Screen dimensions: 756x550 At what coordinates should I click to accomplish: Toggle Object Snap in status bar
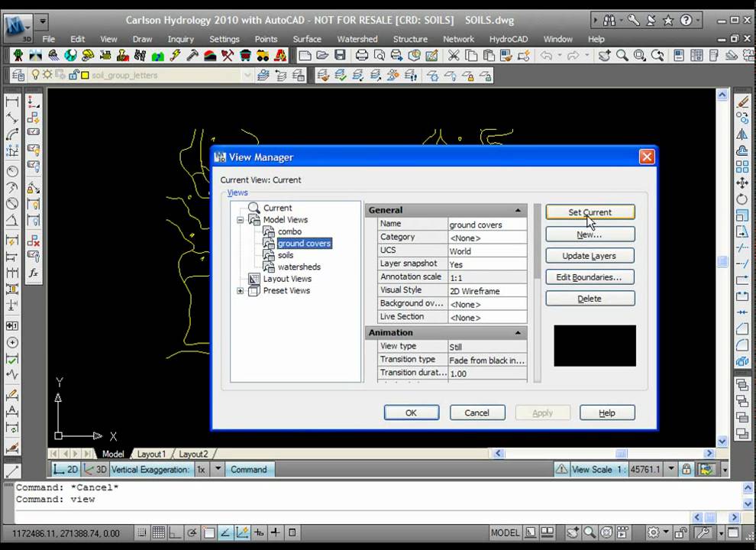coord(208,532)
